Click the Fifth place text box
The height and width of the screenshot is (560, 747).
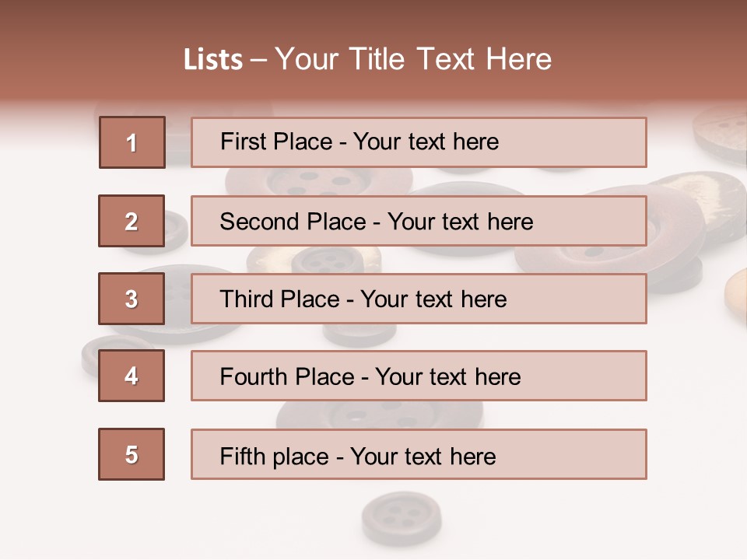pyautogui.click(x=419, y=454)
